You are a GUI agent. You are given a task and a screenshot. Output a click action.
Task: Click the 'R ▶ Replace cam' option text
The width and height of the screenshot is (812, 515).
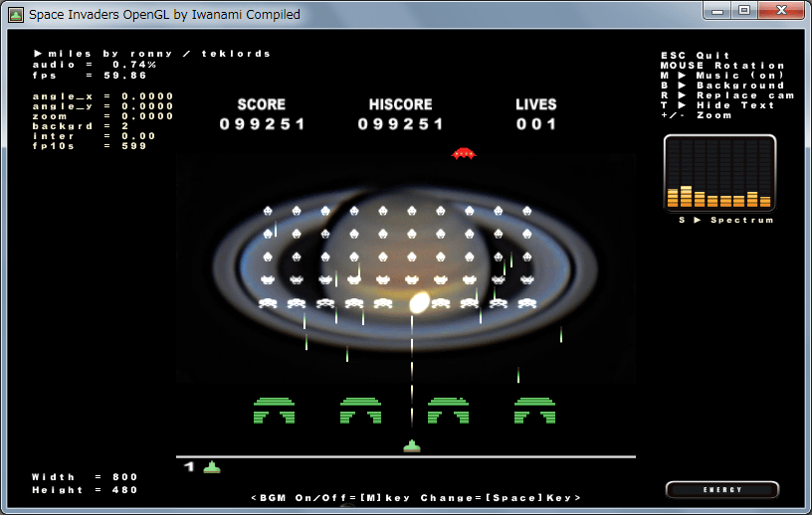pos(727,95)
